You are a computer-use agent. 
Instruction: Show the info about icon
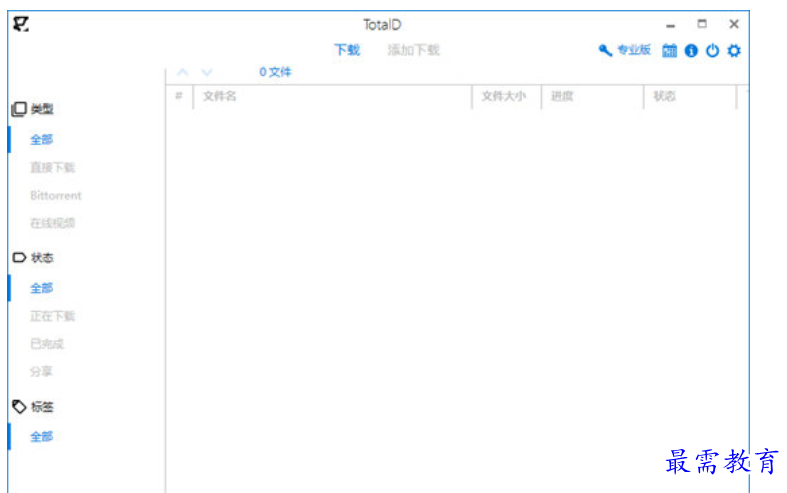[691, 50]
